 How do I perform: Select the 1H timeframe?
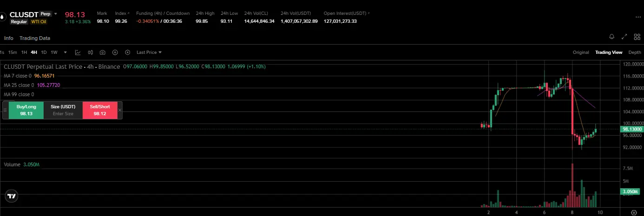tap(24, 52)
